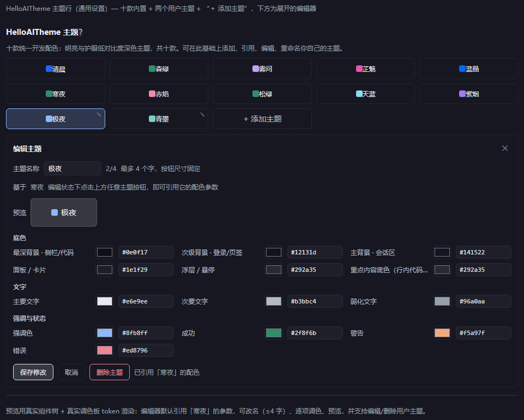Select the 森绿 theme button
Image resolution: width=524 pixels, height=420 pixels.
(x=159, y=69)
